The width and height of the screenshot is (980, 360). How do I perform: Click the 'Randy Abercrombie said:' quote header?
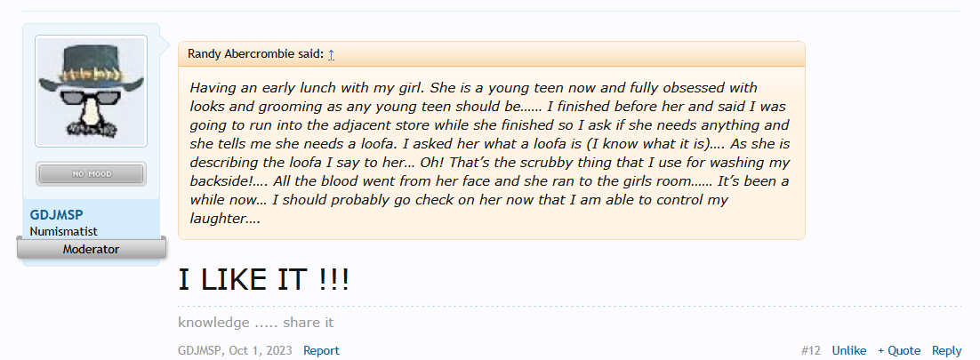[x=255, y=54]
